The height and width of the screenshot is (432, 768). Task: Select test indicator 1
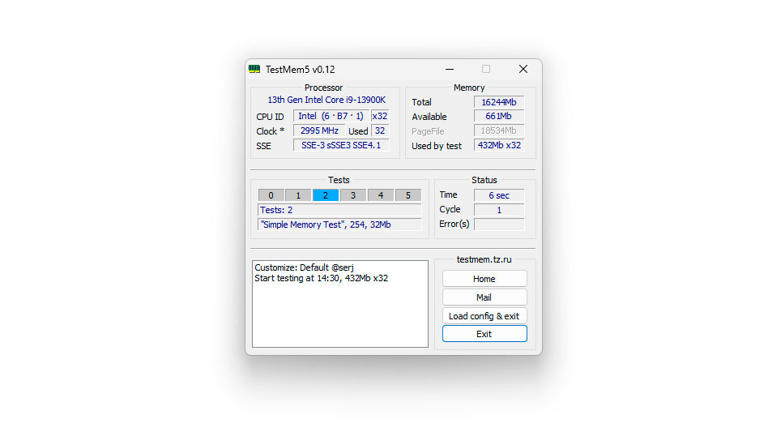[x=298, y=196]
